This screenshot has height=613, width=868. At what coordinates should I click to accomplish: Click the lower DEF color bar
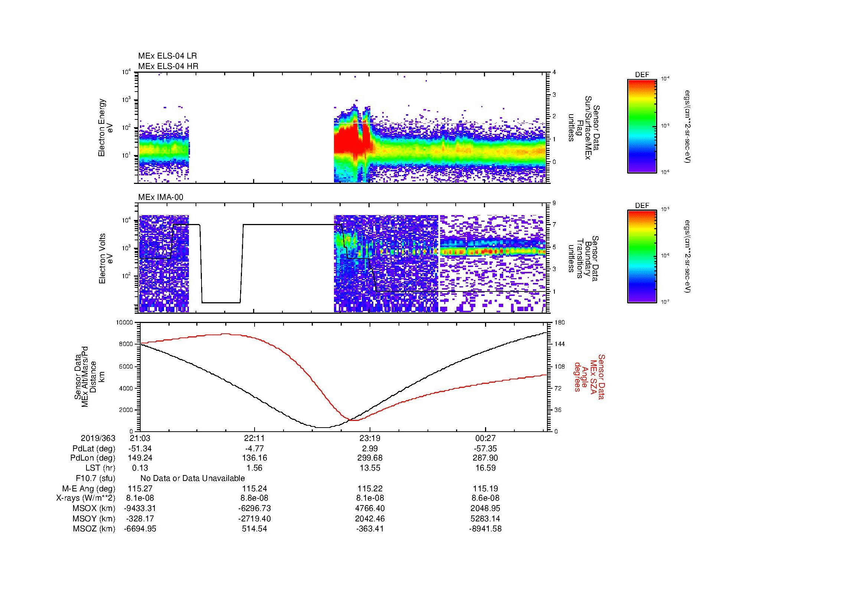[642, 257]
